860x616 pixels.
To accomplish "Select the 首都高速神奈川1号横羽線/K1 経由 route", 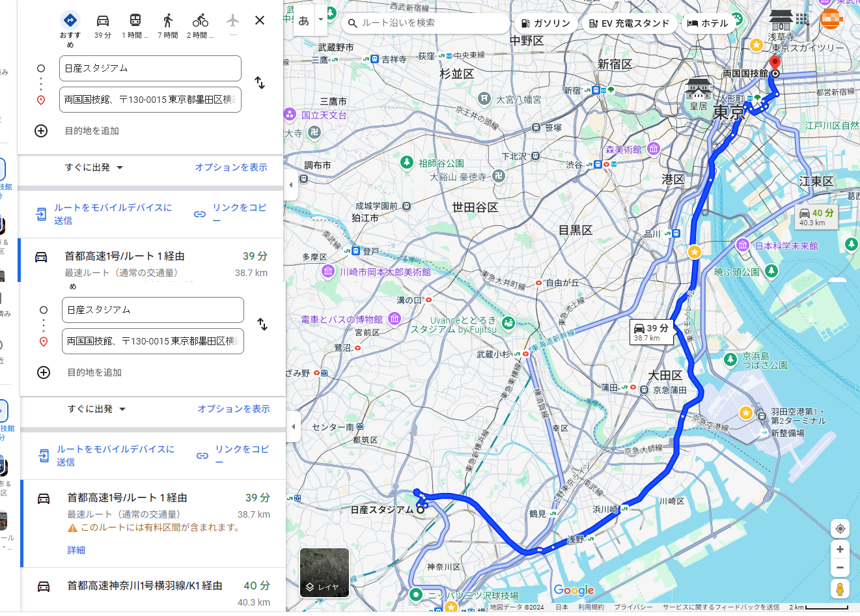I will point(154,590).
